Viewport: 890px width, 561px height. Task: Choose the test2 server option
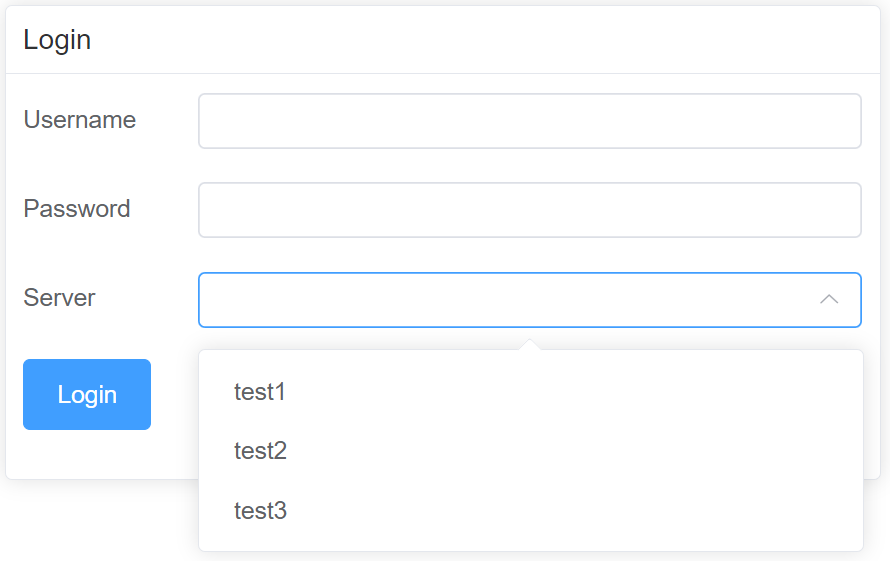[x=260, y=451]
